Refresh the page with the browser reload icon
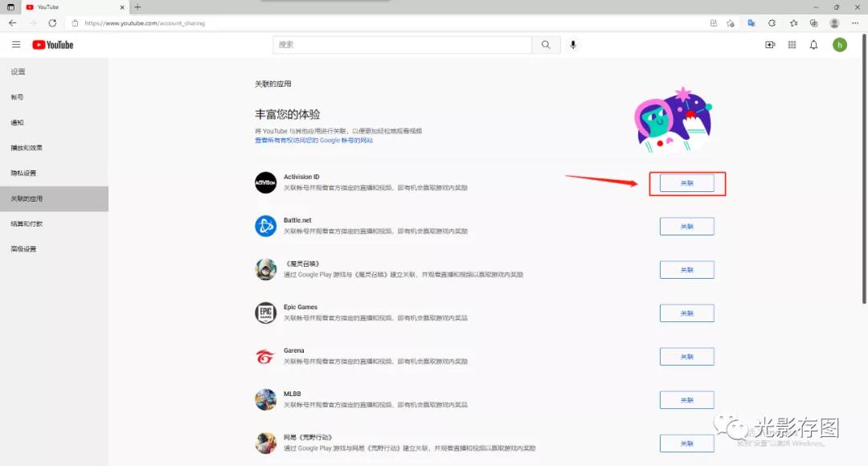868x466 pixels. (x=52, y=23)
